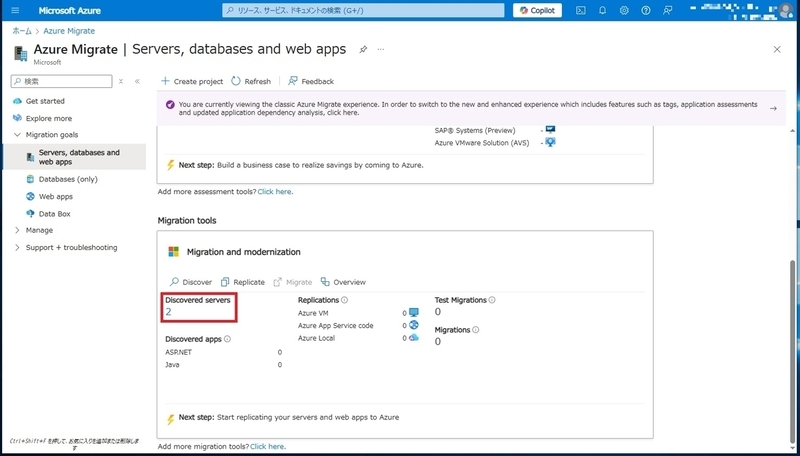Launch Cloud Shell icon in header
This screenshot has width=800, height=456.
(581, 10)
